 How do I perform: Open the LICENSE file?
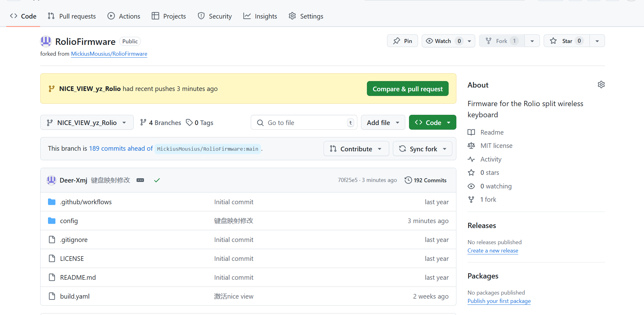[72, 259]
